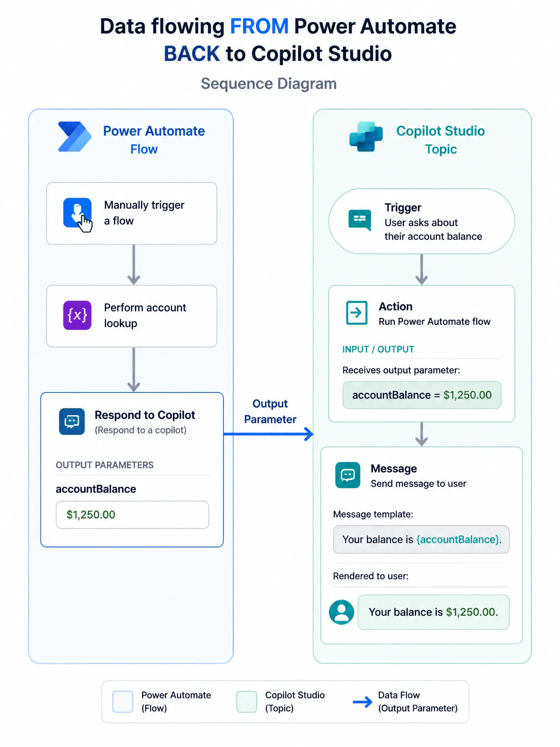Click the manual trigger hand icon
560x747 pixels.
[x=78, y=214]
